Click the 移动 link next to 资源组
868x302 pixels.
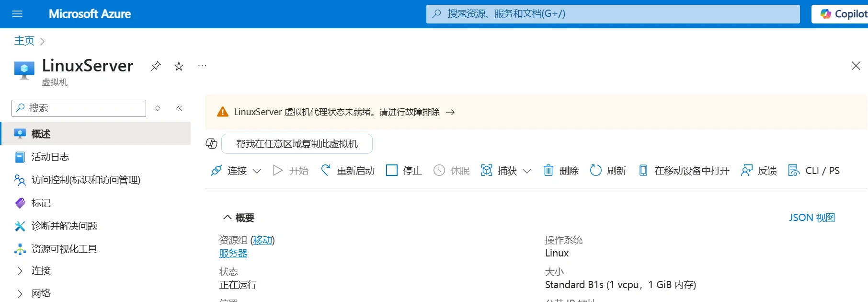(x=263, y=240)
